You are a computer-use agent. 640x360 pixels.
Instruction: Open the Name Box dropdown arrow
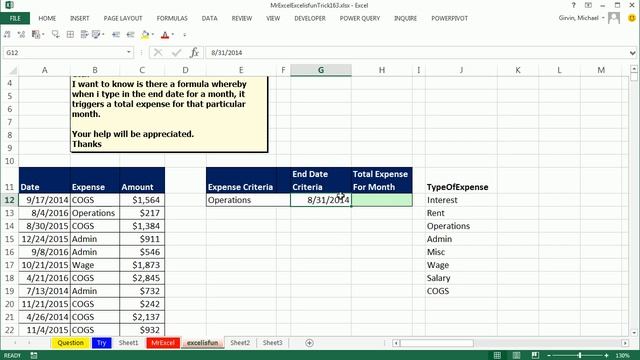tap(129, 53)
